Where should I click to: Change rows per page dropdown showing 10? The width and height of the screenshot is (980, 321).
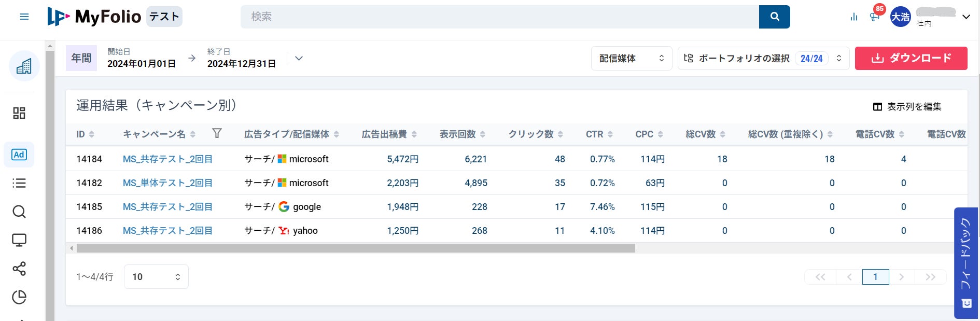point(156,277)
